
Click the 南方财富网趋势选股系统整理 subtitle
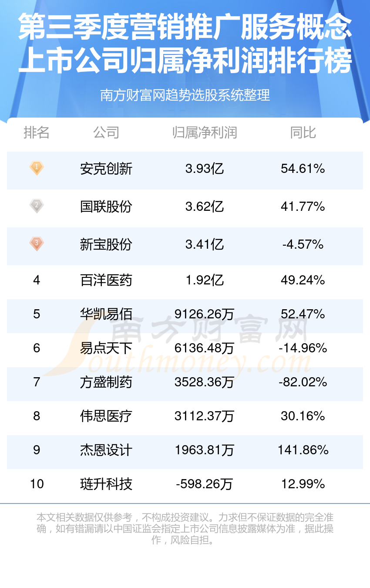click(x=185, y=95)
